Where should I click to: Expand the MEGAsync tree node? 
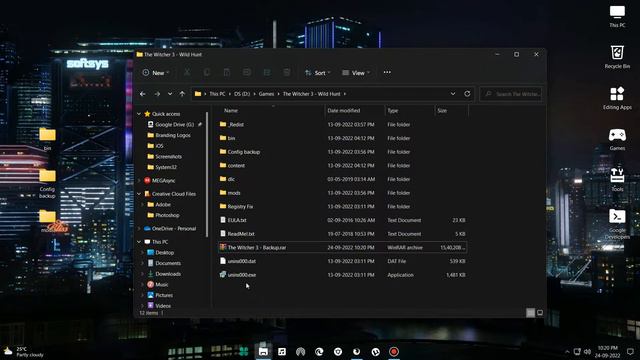139,180
